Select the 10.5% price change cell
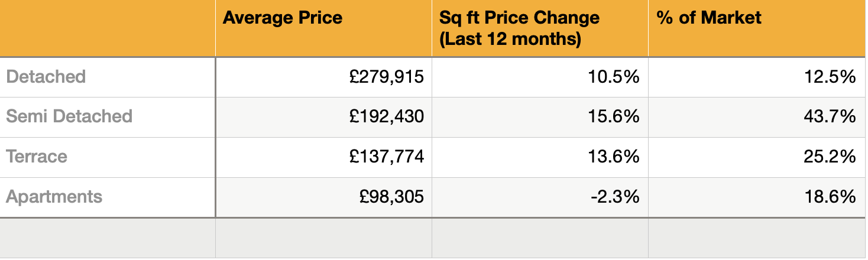The width and height of the screenshot is (868, 260). [540, 77]
